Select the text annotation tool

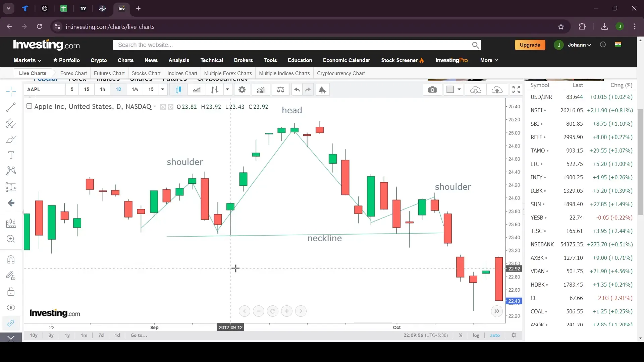coord(11,155)
